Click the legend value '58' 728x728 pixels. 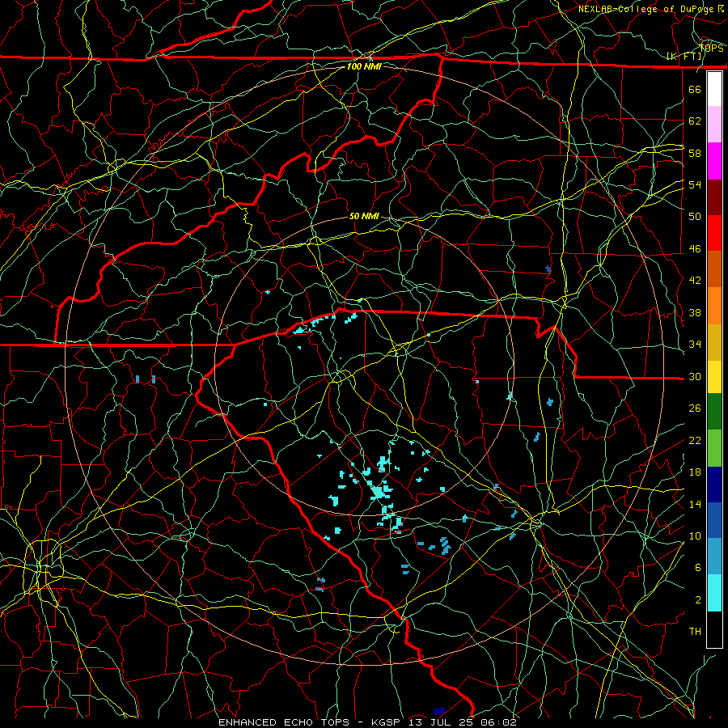coord(695,153)
